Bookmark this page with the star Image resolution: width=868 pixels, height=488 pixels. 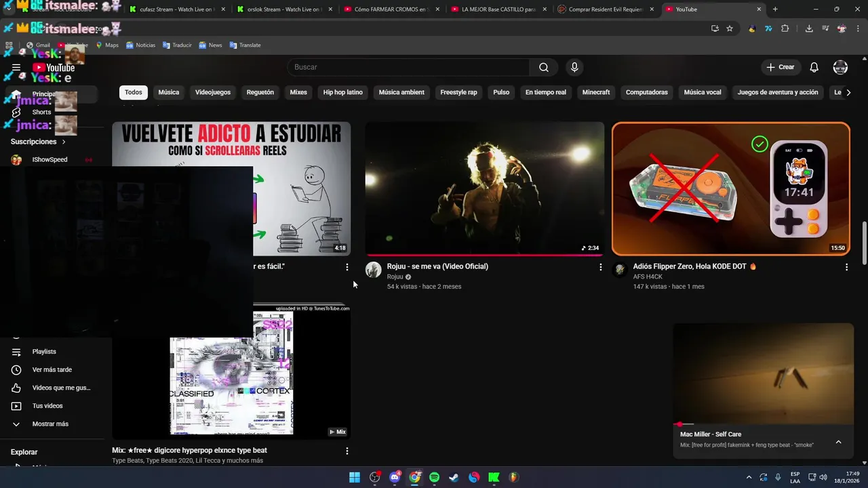coord(730,28)
